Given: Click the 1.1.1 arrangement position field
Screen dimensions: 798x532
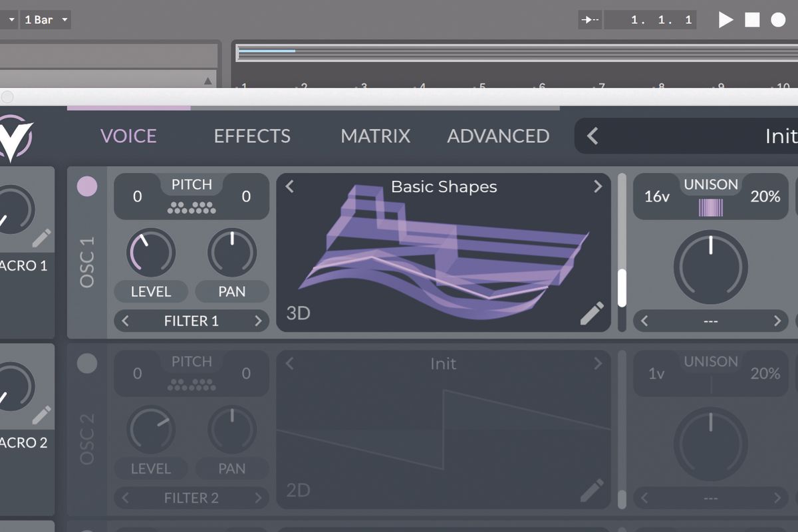Looking at the screenshot, I should point(650,19).
